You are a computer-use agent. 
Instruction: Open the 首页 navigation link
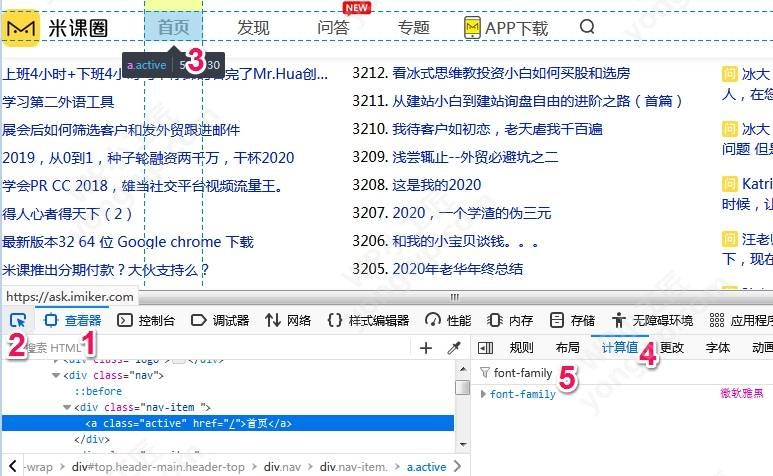tap(174, 27)
